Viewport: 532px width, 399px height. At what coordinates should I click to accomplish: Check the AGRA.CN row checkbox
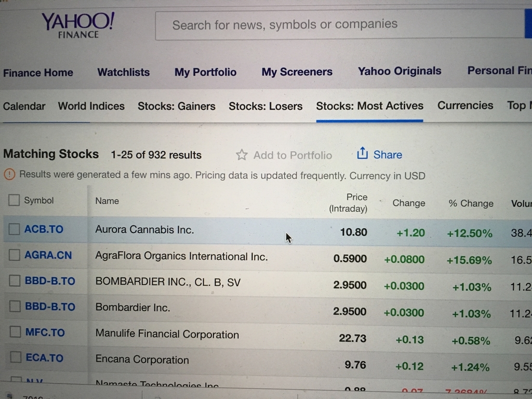point(15,255)
